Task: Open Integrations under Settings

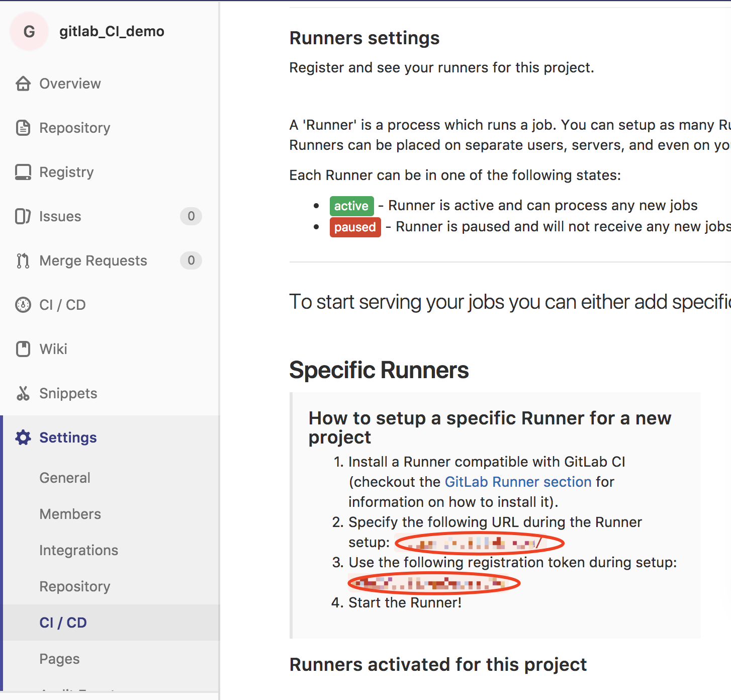Action: [x=79, y=551]
